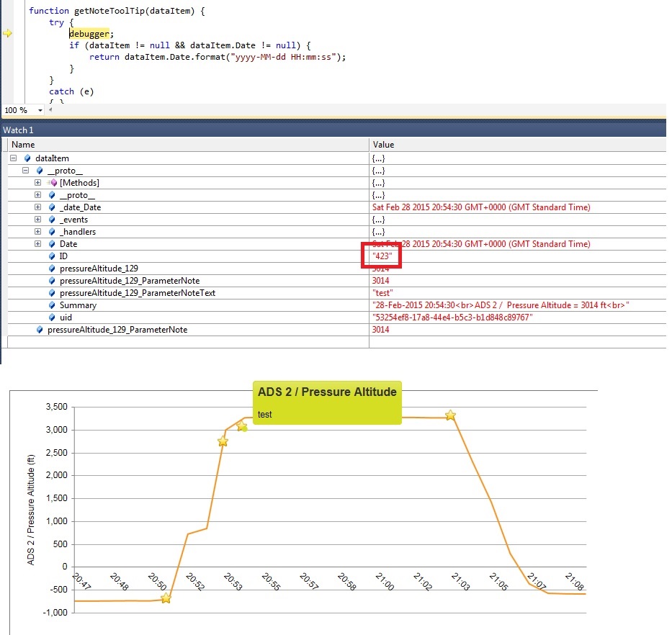Click the -1,000 y-axis label
Image resolution: width=672 pixels, height=635 pixels.
[x=55, y=613]
